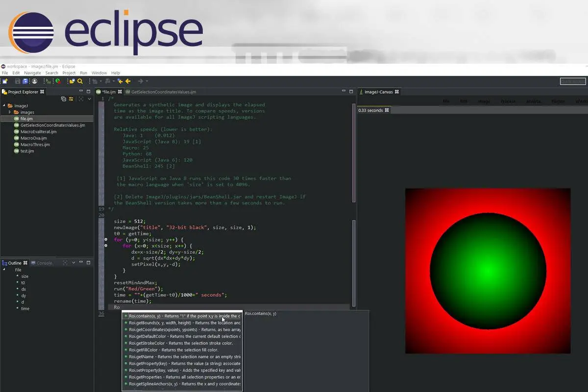Click the Previous Annotation toolbar icon

(x=108, y=81)
